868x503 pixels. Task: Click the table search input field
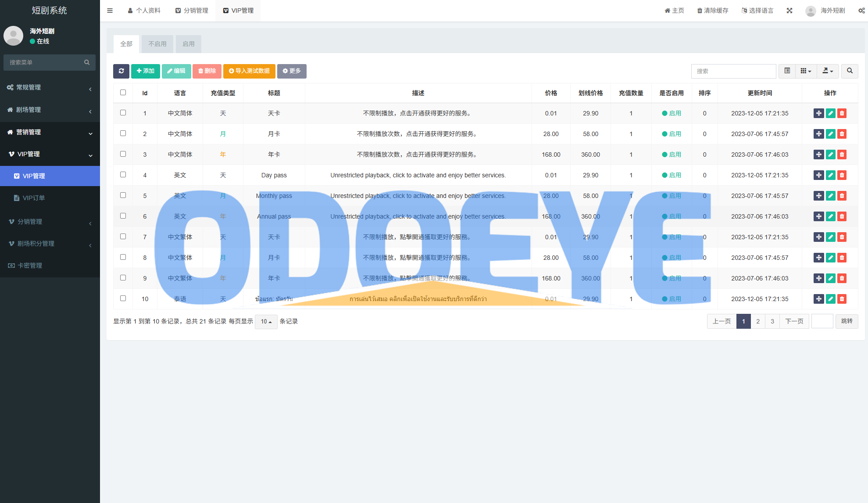tap(733, 71)
